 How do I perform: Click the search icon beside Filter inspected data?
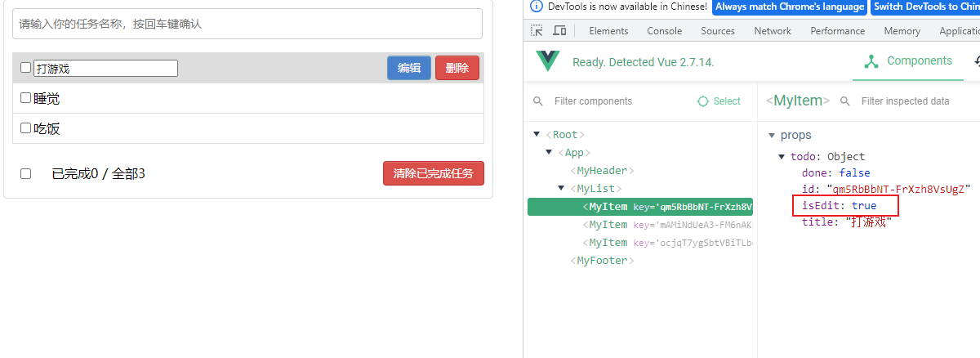pos(845,101)
